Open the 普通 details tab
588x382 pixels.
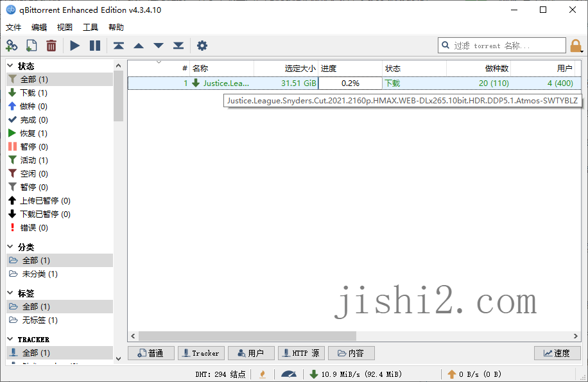click(151, 353)
